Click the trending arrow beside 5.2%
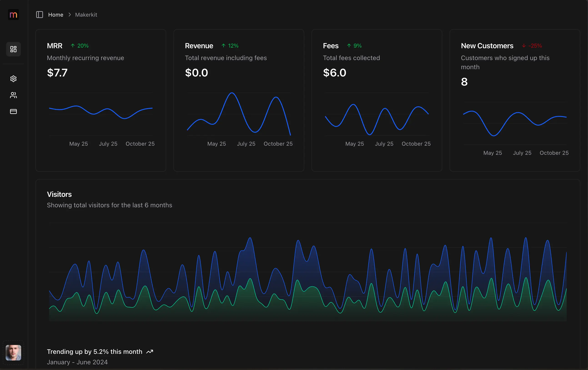The image size is (588, 370). click(149, 352)
